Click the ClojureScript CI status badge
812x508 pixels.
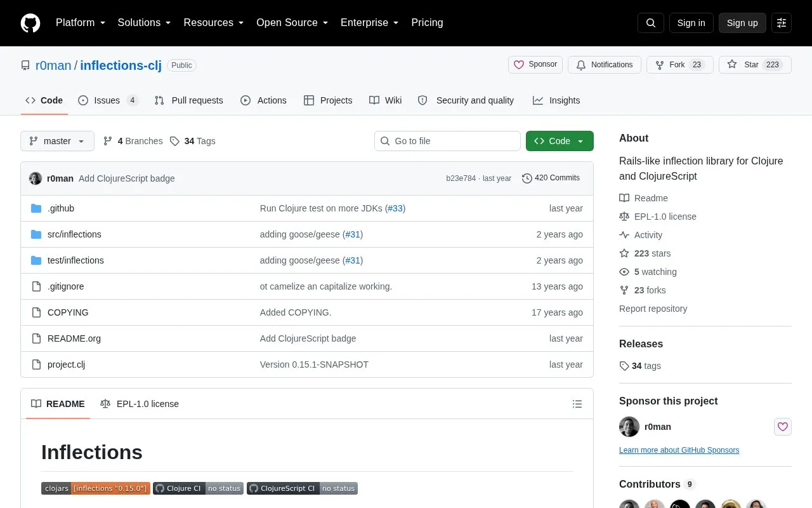tap(302, 488)
